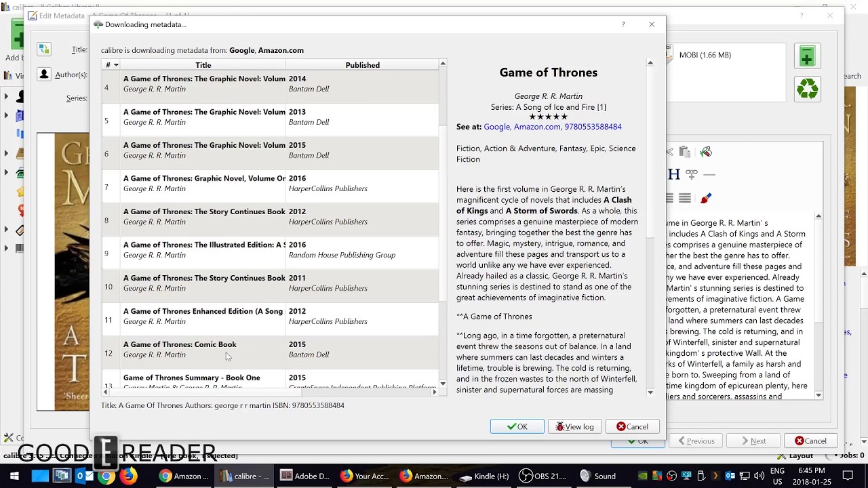Click book details pane scroll-up arrow
The width and height of the screenshot is (868, 488).
(x=650, y=63)
